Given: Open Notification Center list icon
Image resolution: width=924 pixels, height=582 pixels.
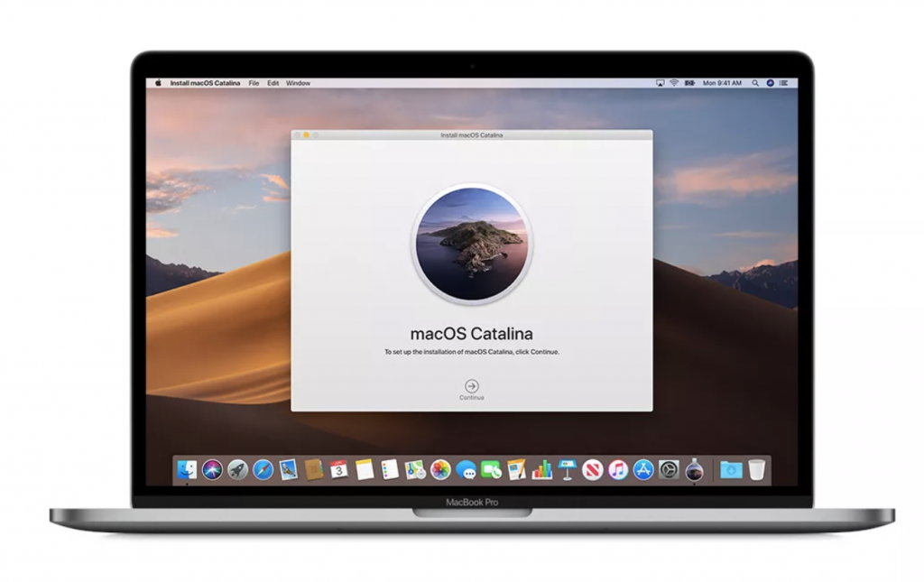Looking at the screenshot, I should (784, 83).
